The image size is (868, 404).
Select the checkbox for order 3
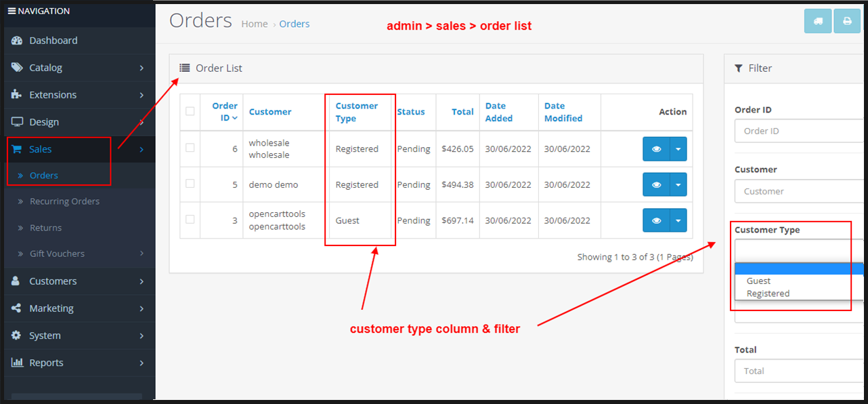click(190, 220)
